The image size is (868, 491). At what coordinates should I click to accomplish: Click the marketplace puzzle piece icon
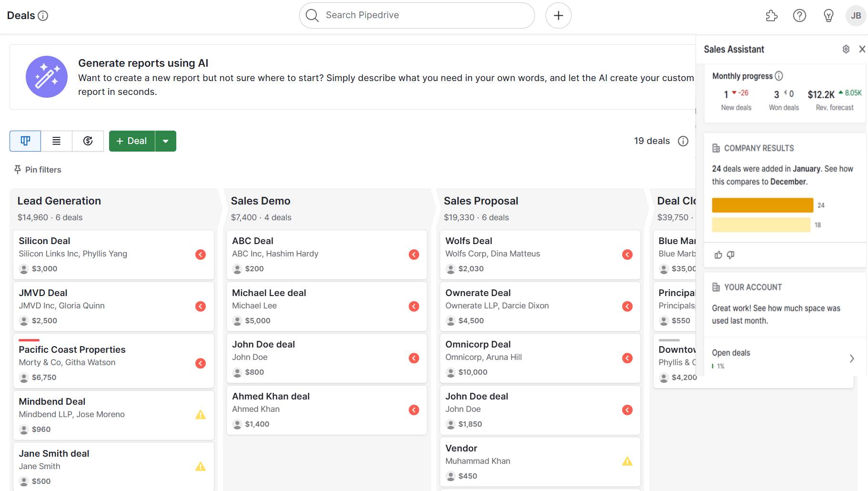pyautogui.click(x=771, y=15)
